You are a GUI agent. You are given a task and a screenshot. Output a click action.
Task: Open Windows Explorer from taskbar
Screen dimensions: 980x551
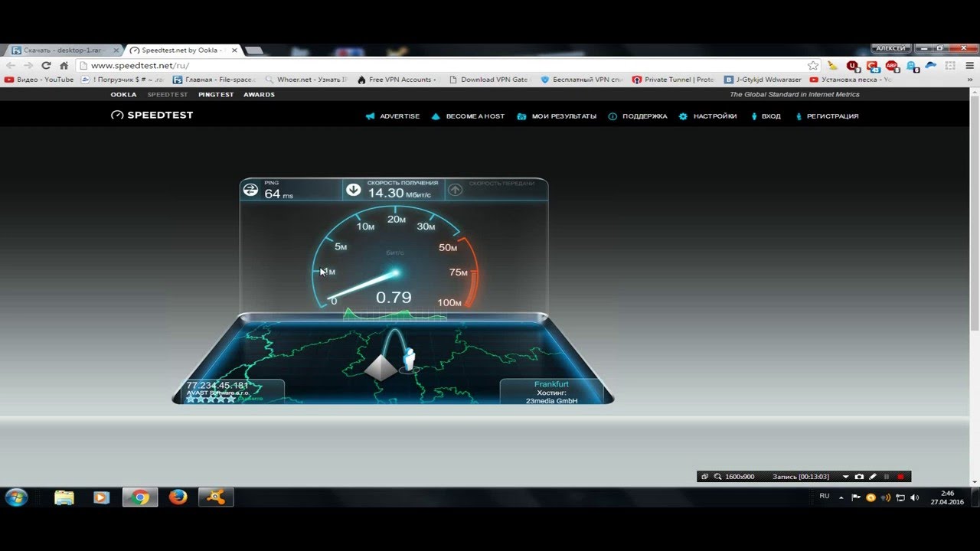[x=64, y=497]
